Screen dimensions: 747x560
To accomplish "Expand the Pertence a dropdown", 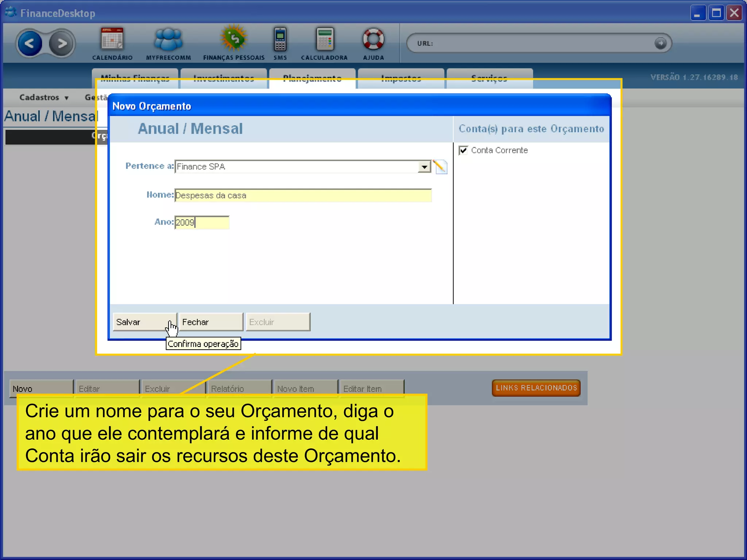I will [x=424, y=167].
